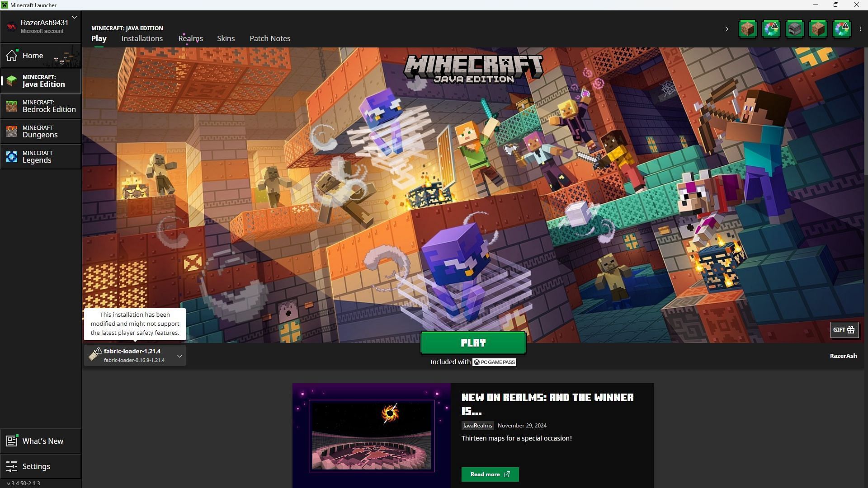868x488 pixels.
Task: Click the chest/inventory icon in top bar
Action: tap(795, 28)
